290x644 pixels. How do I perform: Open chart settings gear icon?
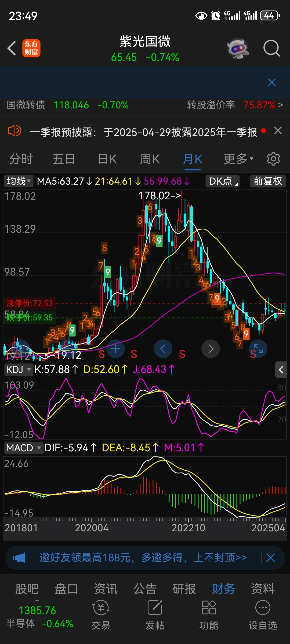[x=273, y=159]
